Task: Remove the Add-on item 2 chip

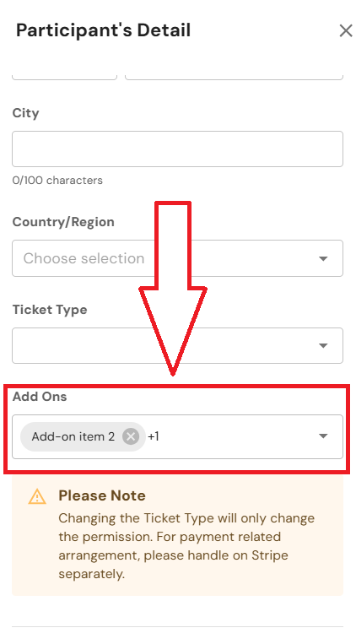Action: (131, 436)
